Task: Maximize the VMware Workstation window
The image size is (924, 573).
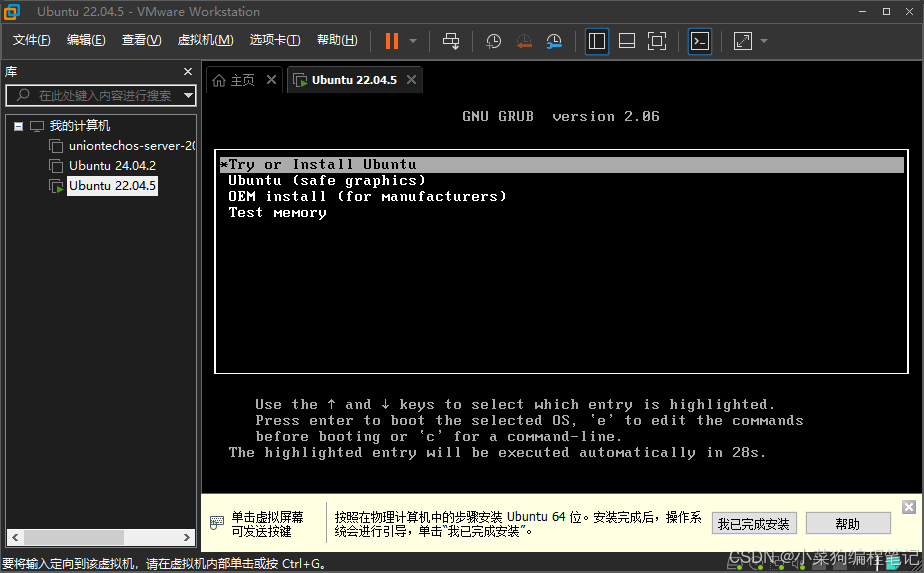Action: (886, 11)
